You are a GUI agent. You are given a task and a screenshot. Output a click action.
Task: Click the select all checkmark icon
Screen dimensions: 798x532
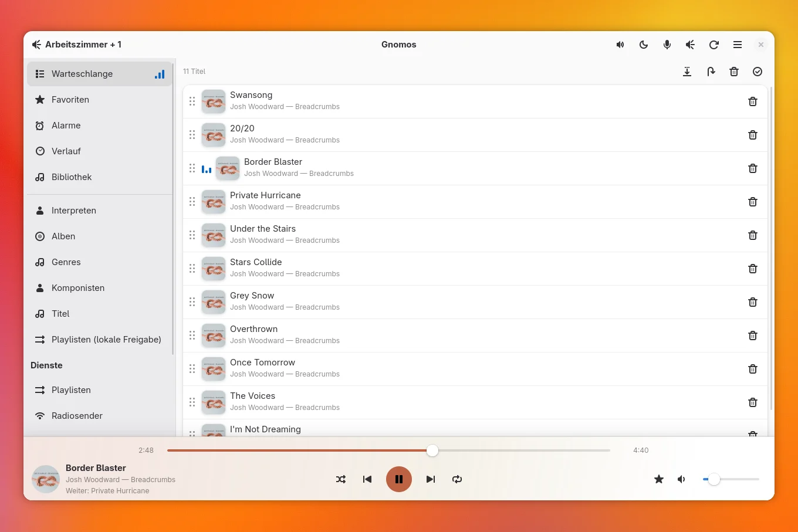(x=758, y=72)
